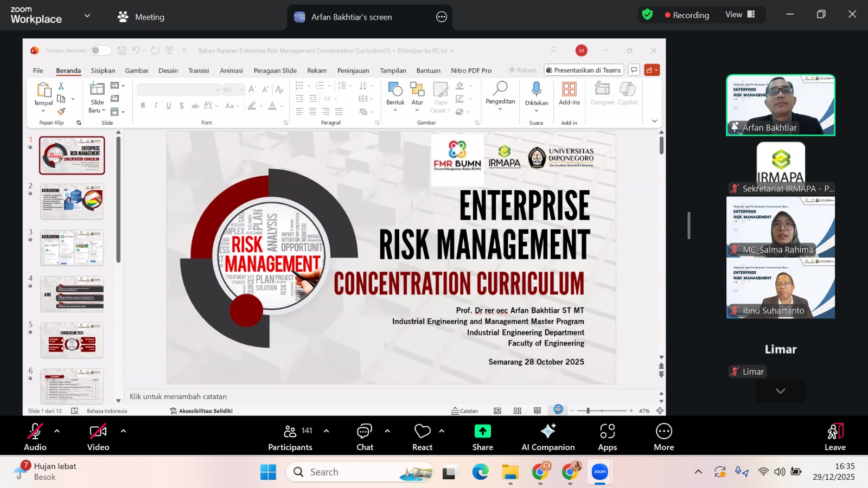This screenshot has width=868, height=488.
Task: Select slide 3 thumbnail in the slide panel
Action: (72, 248)
